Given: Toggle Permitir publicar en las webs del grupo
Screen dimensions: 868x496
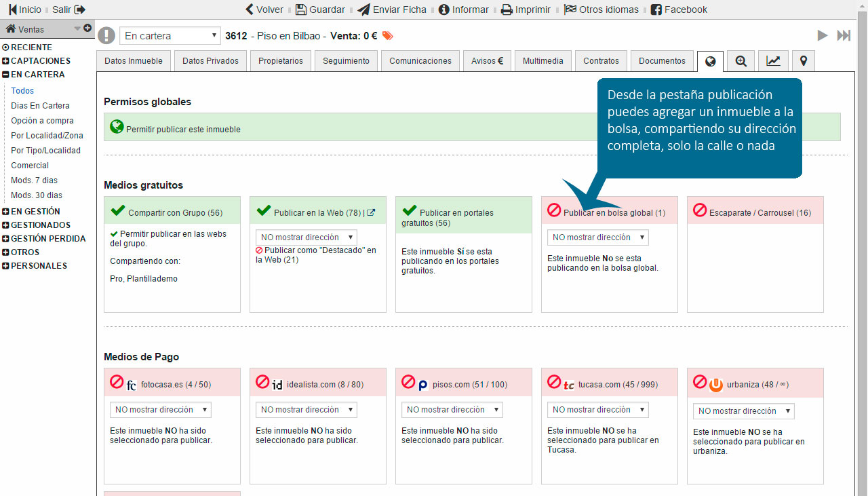Looking at the screenshot, I should coord(114,233).
